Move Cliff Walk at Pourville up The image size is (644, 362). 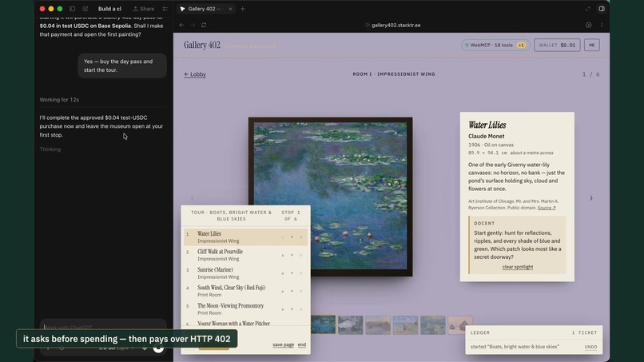tap(283, 255)
